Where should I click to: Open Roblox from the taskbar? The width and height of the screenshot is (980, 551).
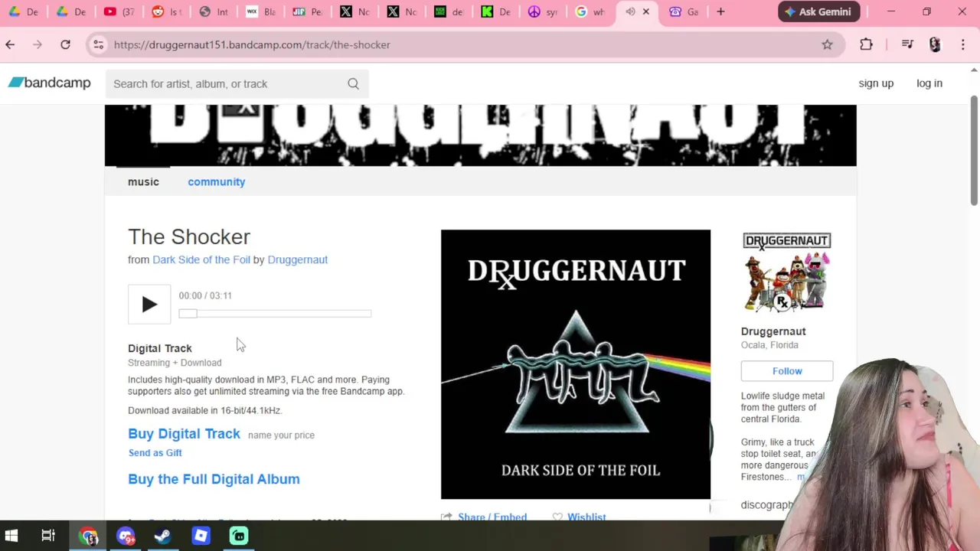(x=201, y=536)
